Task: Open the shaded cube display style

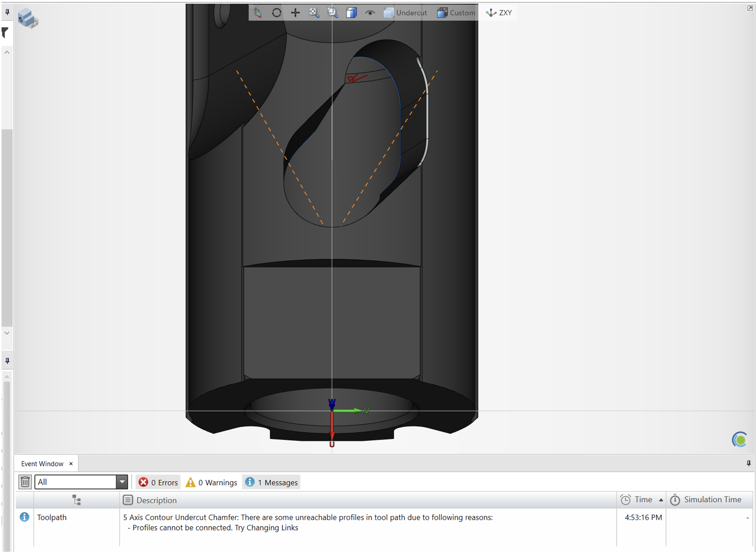Action: pos(351,12)
